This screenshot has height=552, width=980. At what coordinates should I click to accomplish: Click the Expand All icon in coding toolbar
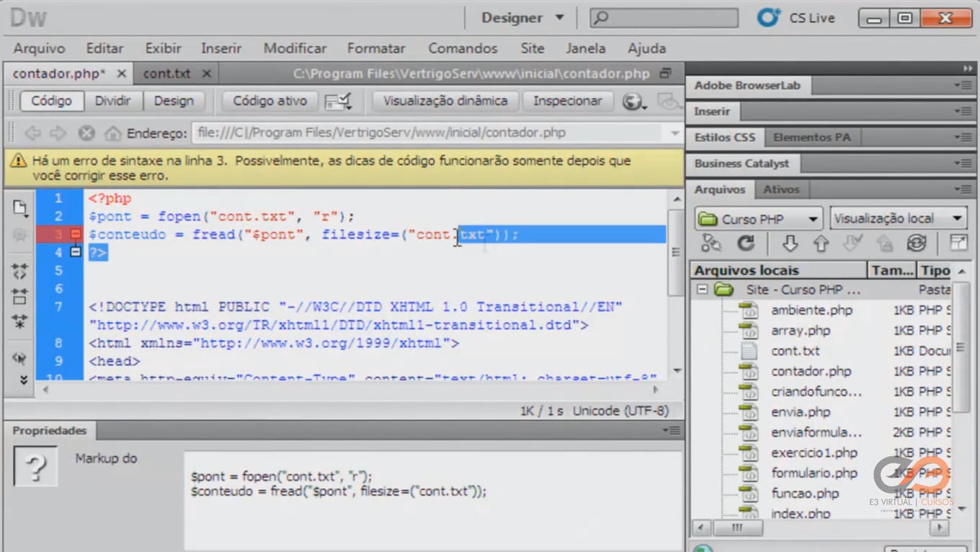click(x=19, y=321)
